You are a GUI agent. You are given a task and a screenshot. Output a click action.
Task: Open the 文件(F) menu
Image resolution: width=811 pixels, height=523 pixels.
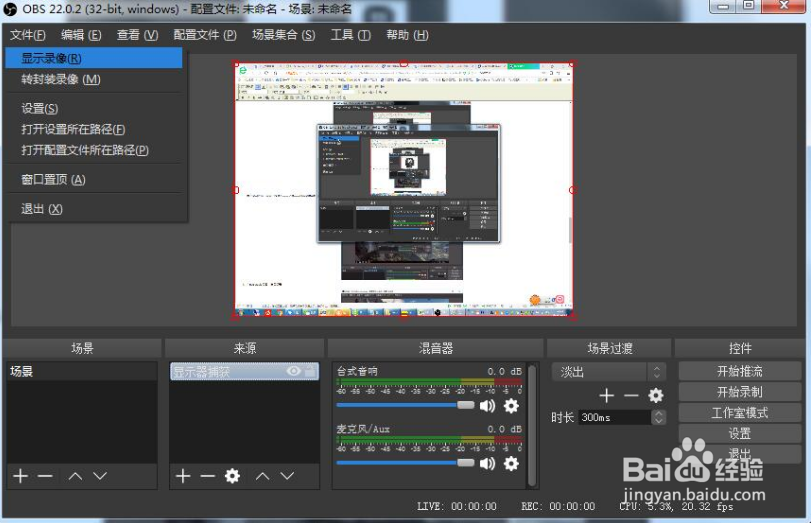coord(28,35)
